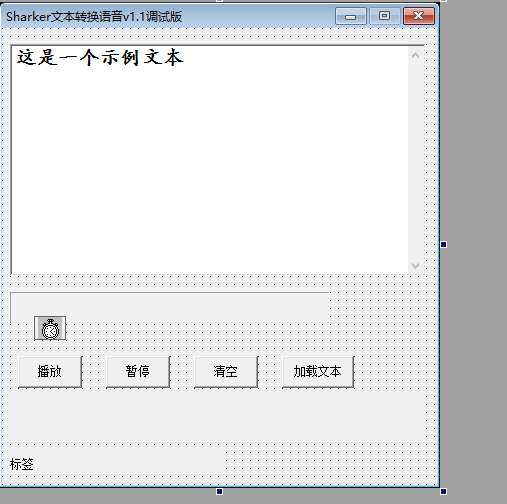The image size is (507, 504).
Task: Select the 标签 label at the bottom
Action: 22,464
